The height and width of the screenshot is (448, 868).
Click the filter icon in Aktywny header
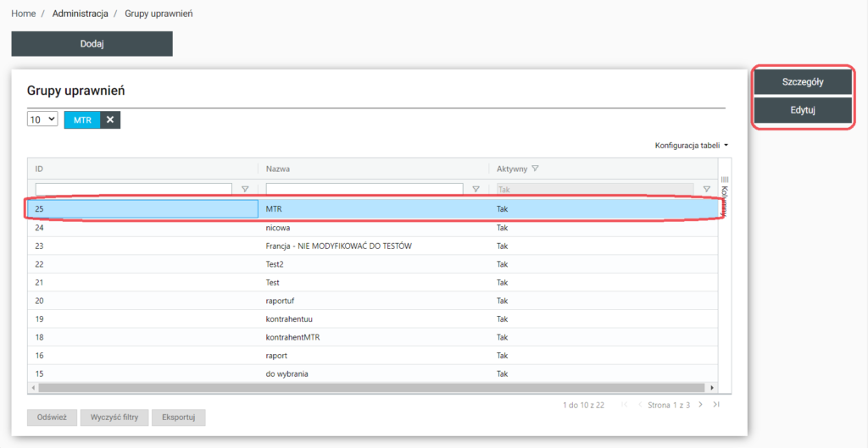tap(535, 169)
